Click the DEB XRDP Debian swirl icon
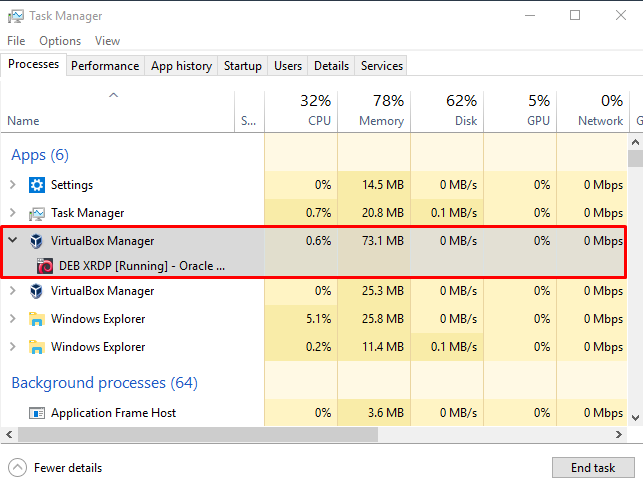The width and height of the screenshot is (643, 492). coord(45,266)
